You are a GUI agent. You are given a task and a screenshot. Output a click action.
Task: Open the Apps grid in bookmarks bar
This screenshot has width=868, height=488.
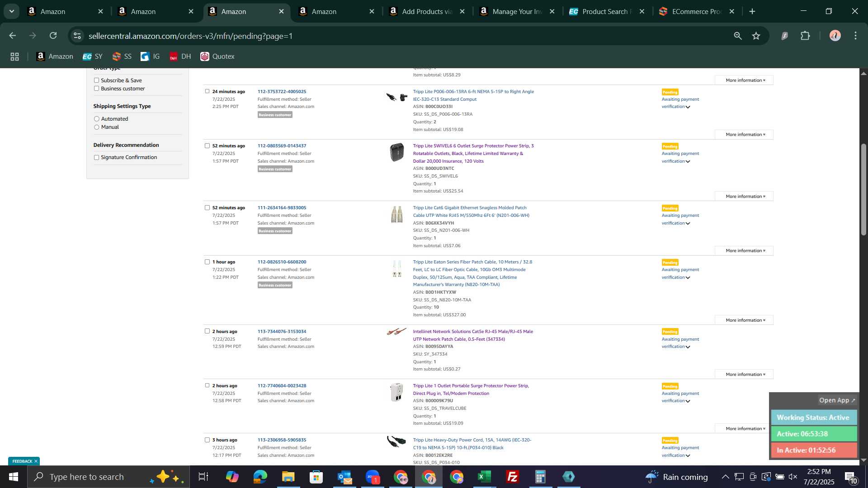point(14,56)
